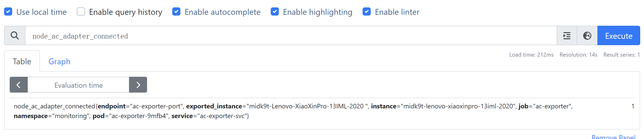Screen dimensions: 644x139
Task: Go to previous evaluation time
Action: pos(19,85)
